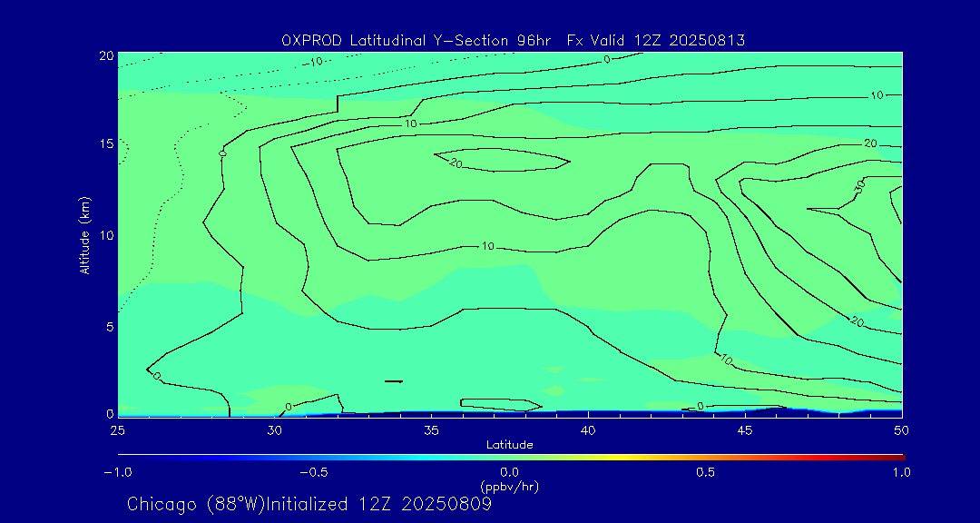
Task: Click the green center of the colorbar
Action: tap(509, 458)
